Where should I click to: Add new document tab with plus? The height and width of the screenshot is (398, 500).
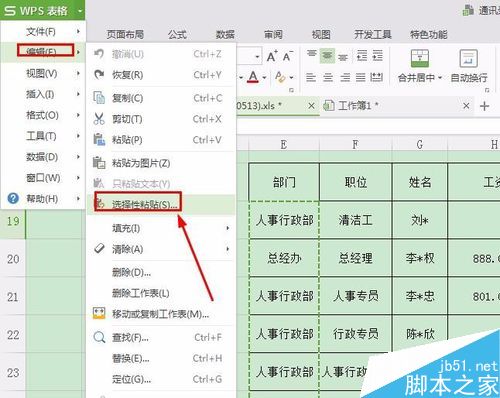coord(484,106)
